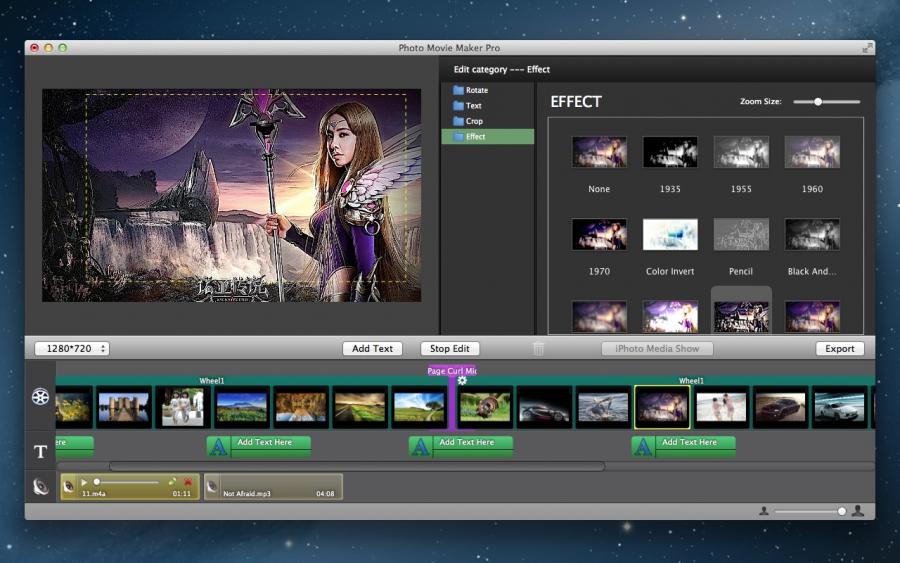Click the gear icon on Page Curl transition

point(462,380)
